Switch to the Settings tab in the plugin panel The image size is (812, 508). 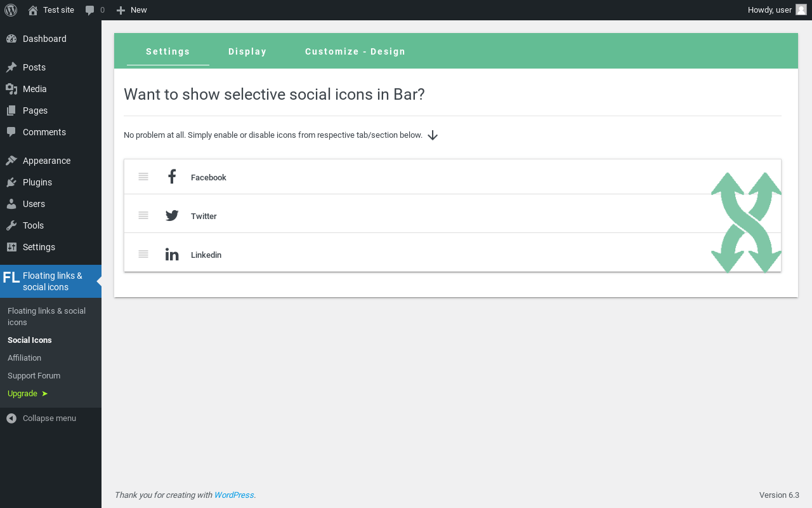[x=168, y=51]
